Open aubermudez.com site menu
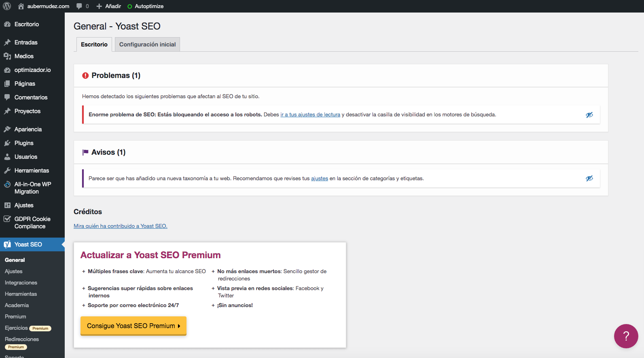 pos(44,6)
